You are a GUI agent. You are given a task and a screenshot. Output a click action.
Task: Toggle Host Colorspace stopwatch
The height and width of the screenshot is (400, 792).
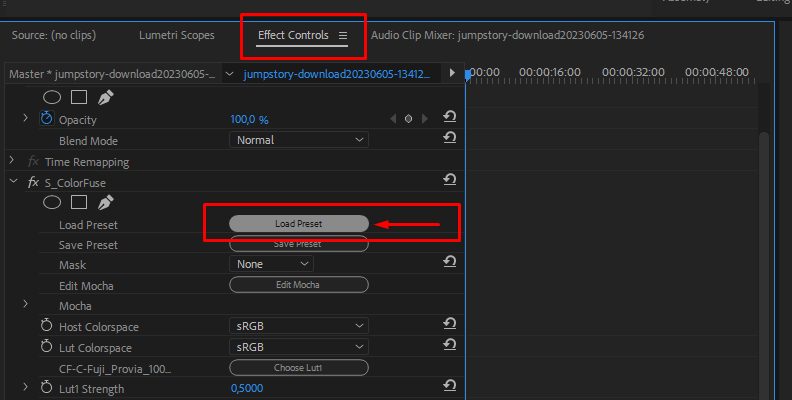46,325
